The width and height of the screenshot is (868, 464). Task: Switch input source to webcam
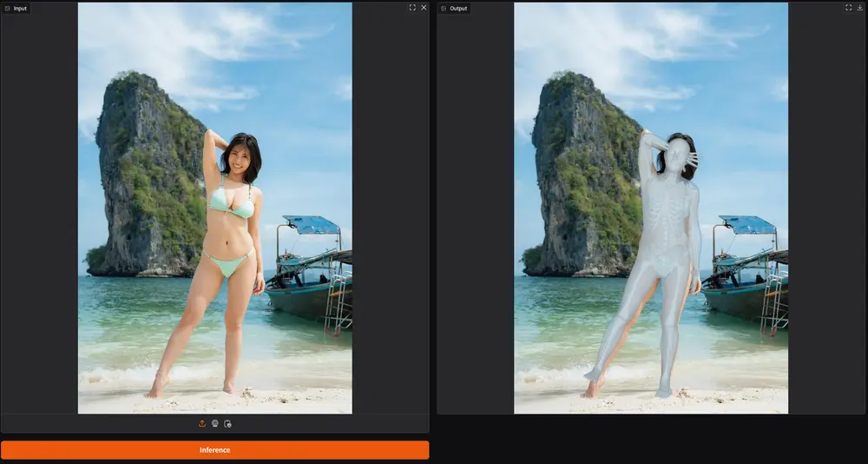(x=214, y=423)
